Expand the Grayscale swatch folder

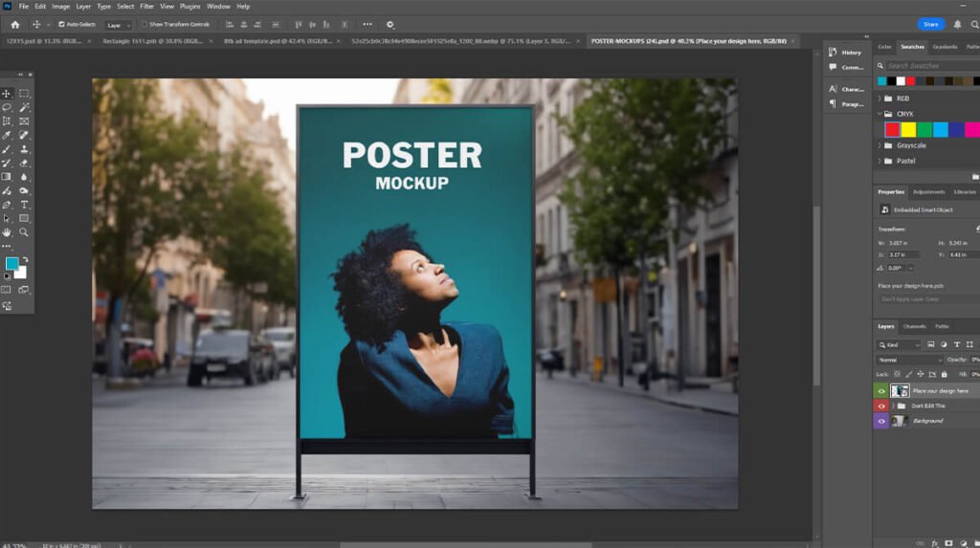pyautogui.click(x=880, y=145)
